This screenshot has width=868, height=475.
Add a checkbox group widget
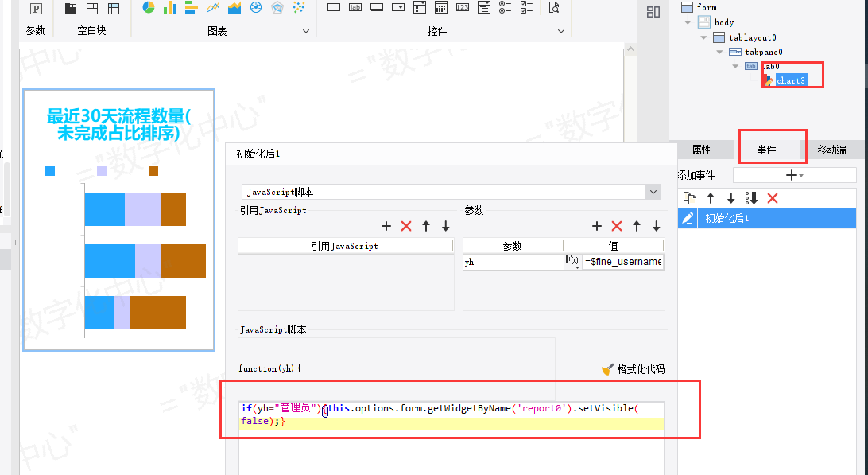click(x=526, y=7)
